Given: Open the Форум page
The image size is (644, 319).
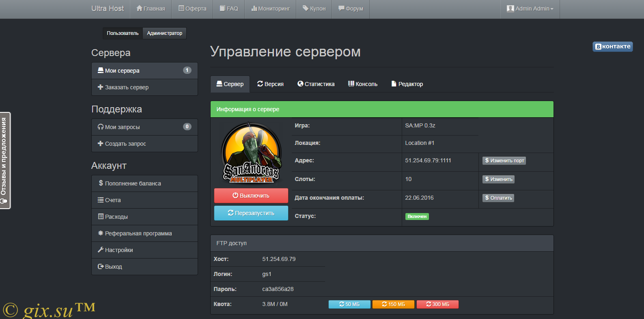Looking at the screenshot, I should click(x=351, y=9).
